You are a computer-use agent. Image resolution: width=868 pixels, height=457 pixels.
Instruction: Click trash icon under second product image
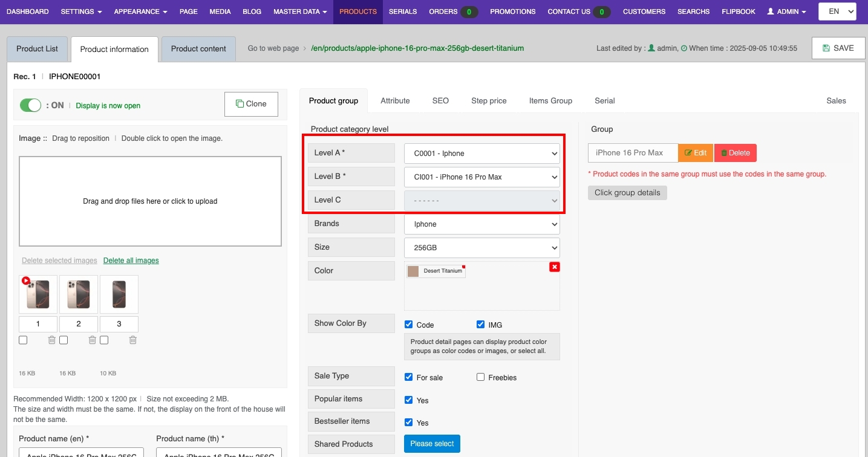92,340
